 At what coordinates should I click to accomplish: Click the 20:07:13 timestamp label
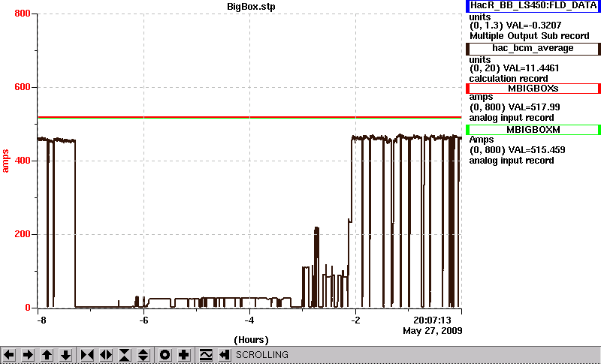tap(433, 320)
